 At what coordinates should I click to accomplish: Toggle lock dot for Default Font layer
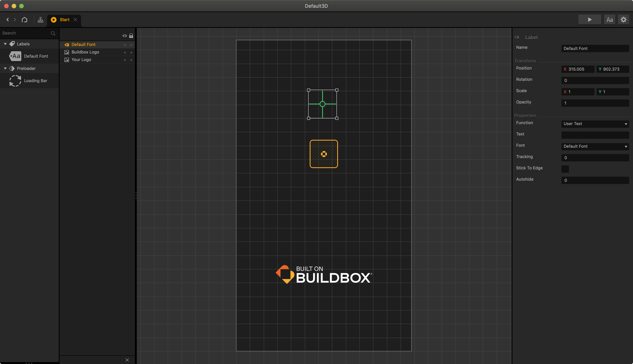131,45
